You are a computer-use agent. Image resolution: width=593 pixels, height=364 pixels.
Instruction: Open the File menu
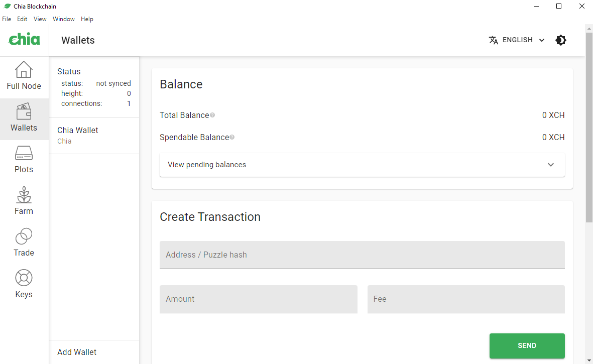pyautogui.click(x=7, y=19)
